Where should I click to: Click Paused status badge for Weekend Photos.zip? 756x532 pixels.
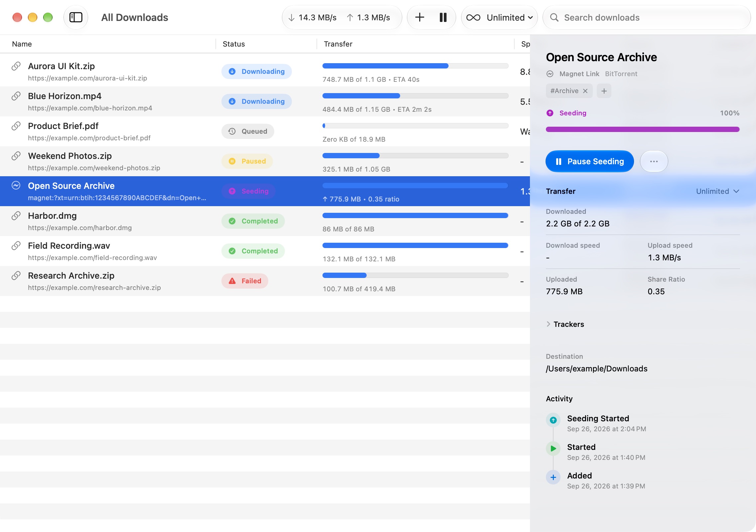247,161
